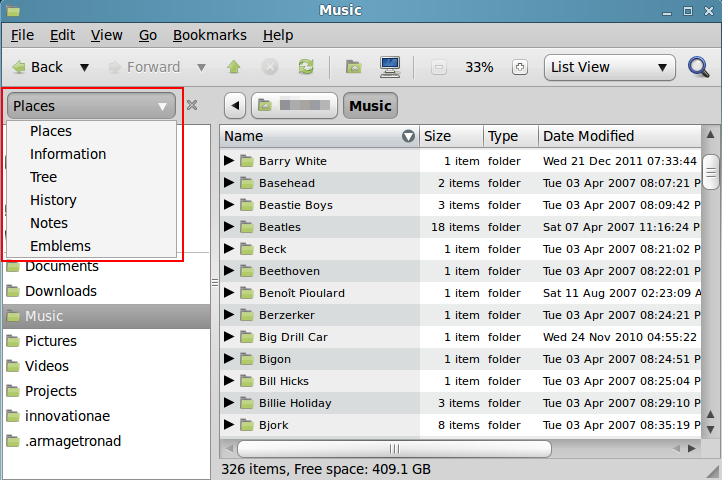Click the path bar left arrow toggle

point(235,105)
